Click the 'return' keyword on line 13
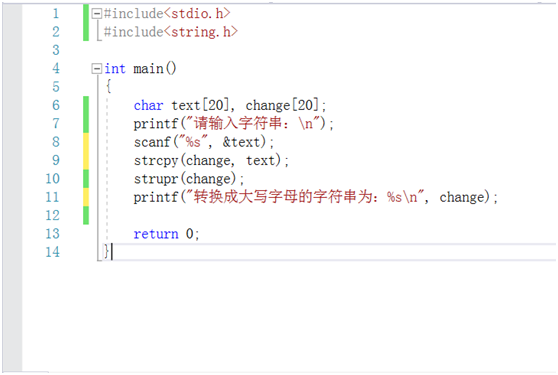The width and height of the screenshot is (558, 375). click(x=156, y=234)
